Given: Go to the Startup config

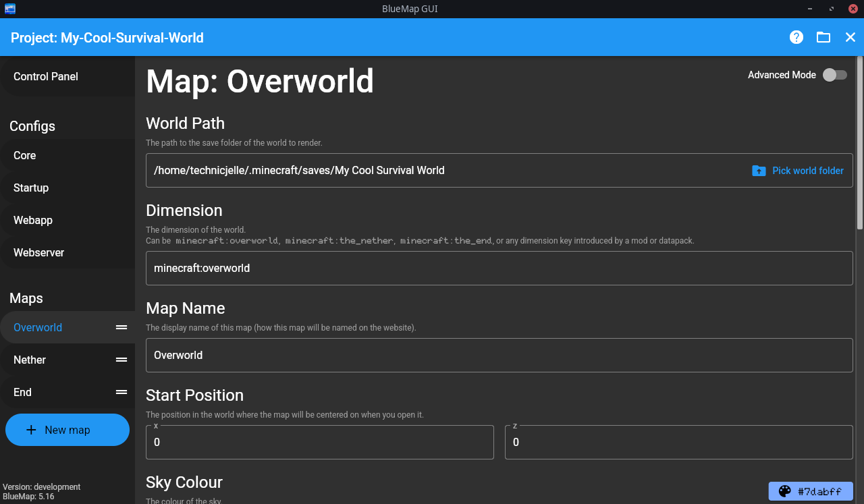Looking at the screenshot, I should pyautogui.click(x=31, y=188).
